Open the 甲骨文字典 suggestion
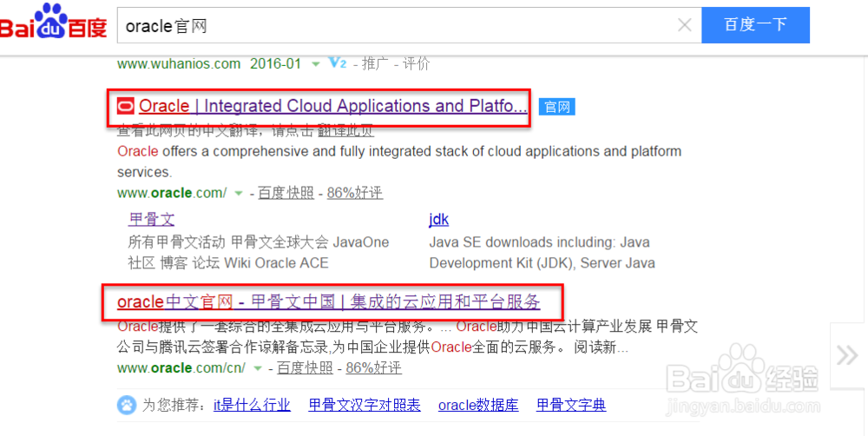Viewport: 868px width, 436px height. click(x=571, y=405)
